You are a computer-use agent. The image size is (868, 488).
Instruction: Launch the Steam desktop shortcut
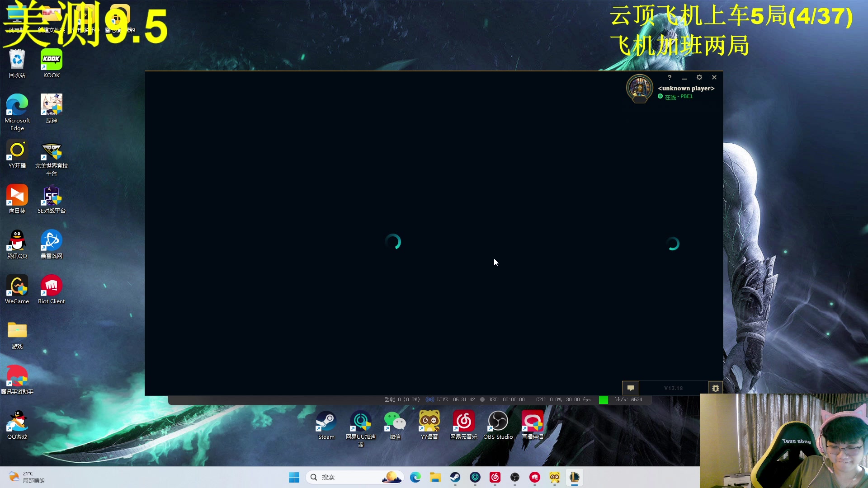coord(326,425)
